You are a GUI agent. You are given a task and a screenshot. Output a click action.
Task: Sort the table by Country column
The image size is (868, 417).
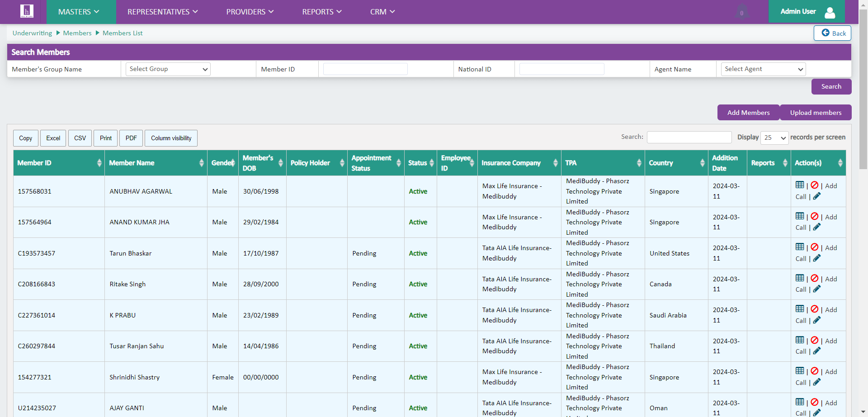[676, 163]
